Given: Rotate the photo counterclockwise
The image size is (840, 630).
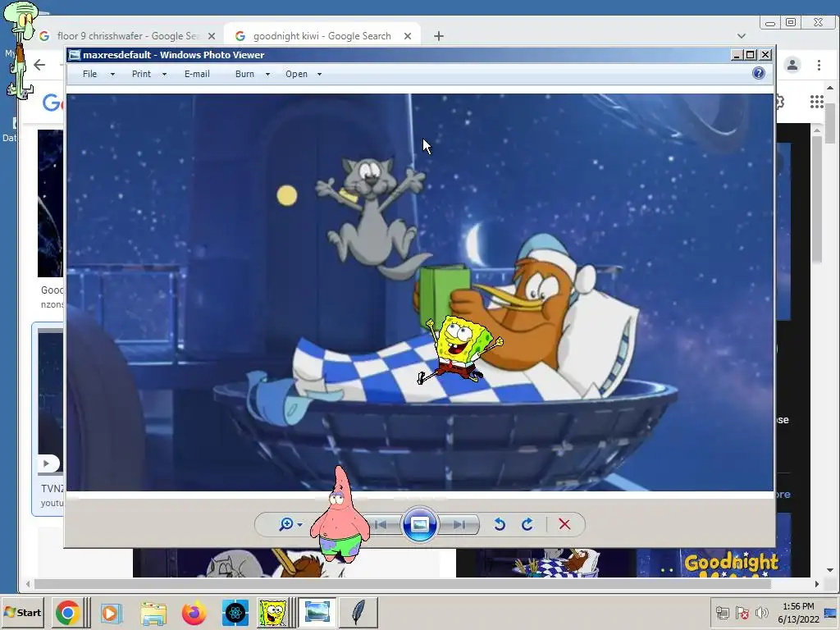Looking at the screenshot, I should pos(500,524).
